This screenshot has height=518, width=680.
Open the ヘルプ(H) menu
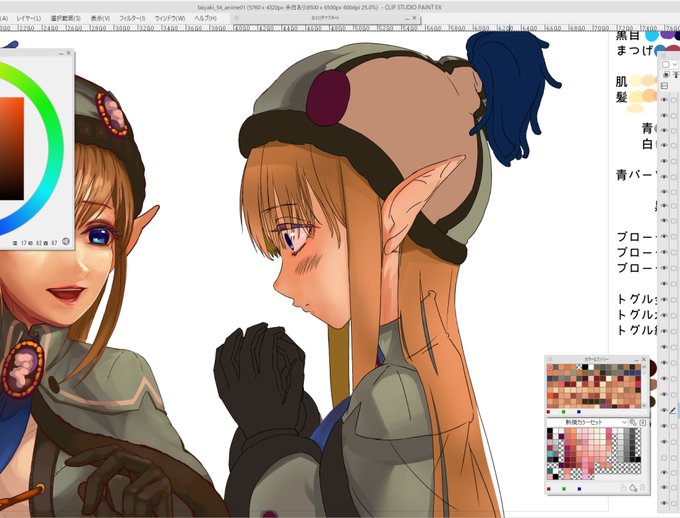pos(205,18)
